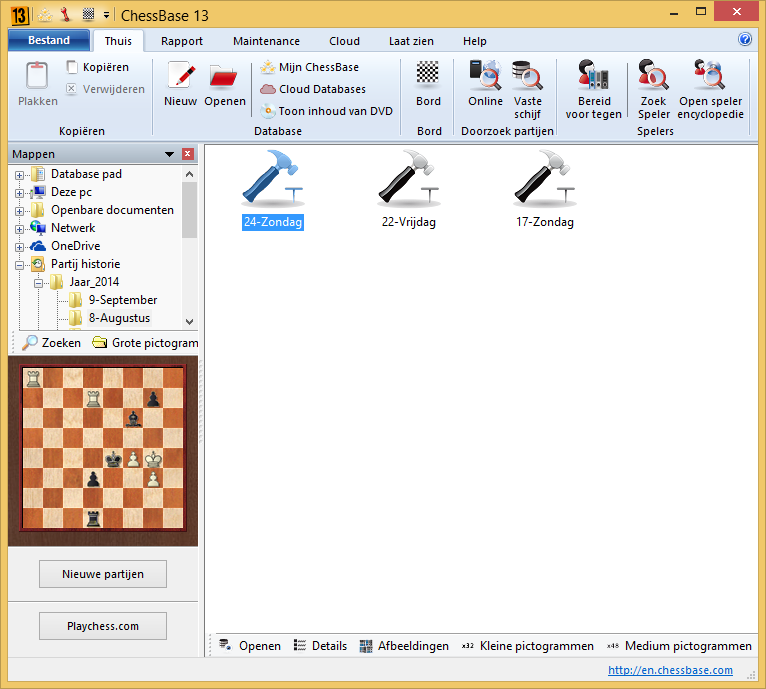Click Openen in the bottom toolbar
Image resolution: width=766 pixels, height=689 pixels.
click(x=250, y=646)
